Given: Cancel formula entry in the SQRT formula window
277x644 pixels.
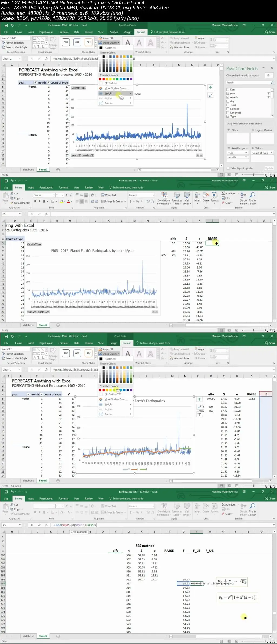Looking at the screenshot, I should [x=32, y=525].
